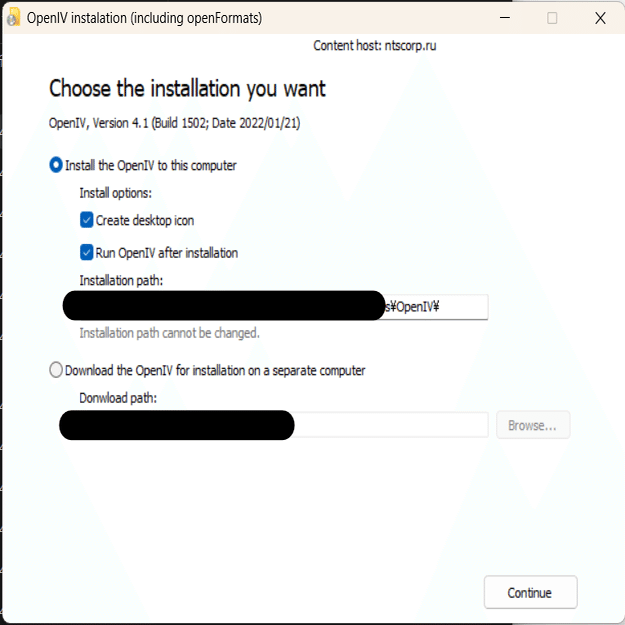This screenshot has height=625, width=625.
Task: Close the OpenIV installer window
Action: [600, 18]
